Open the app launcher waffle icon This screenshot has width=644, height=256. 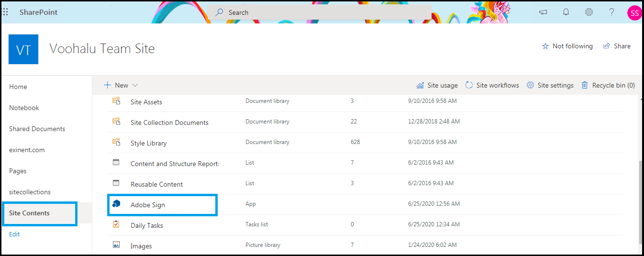point(5,12)
